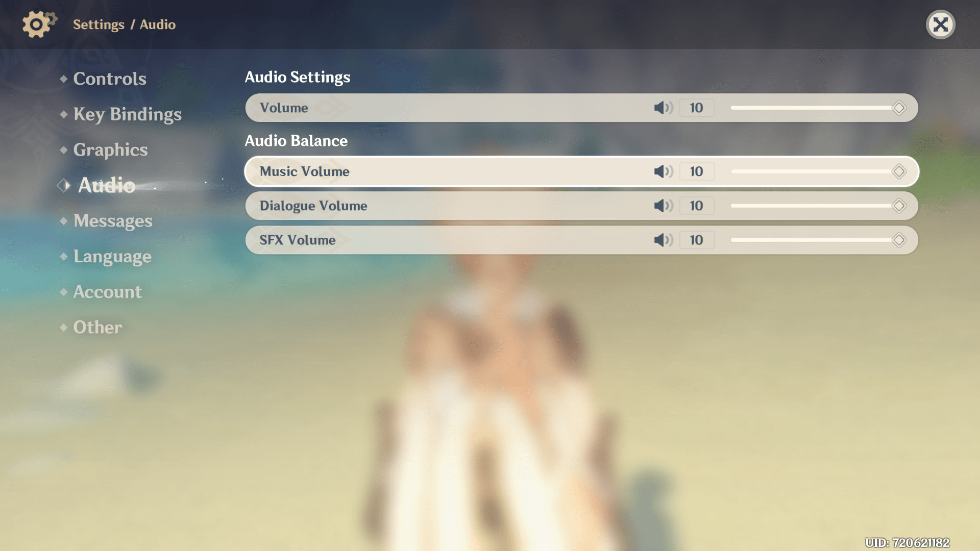Click the SFX Volume speaker icon

tap(661, 240)
